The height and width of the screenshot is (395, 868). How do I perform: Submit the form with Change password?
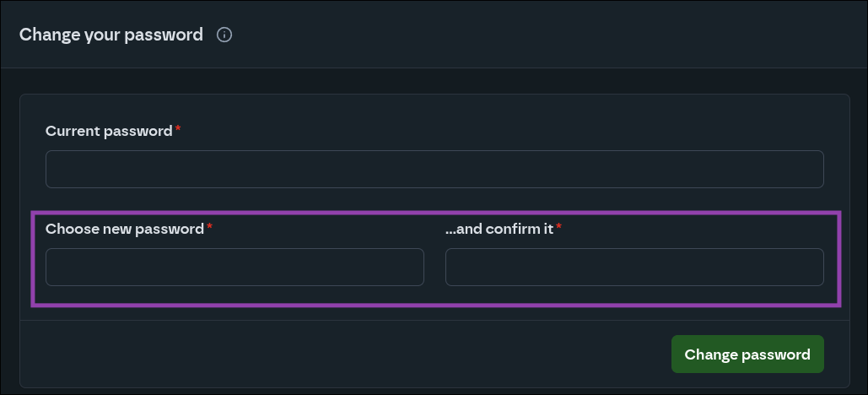pos(747,354)
